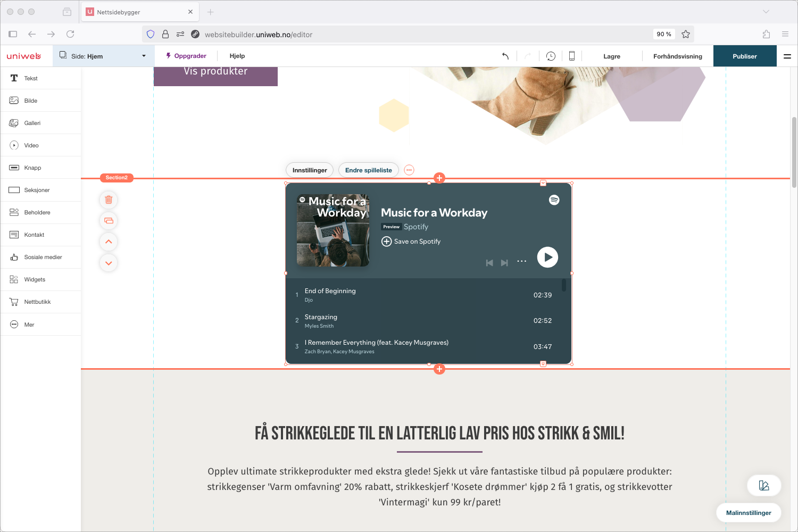Open Sosiale medier elements
This screenshot has width=798, height=532.
(40, 257)
